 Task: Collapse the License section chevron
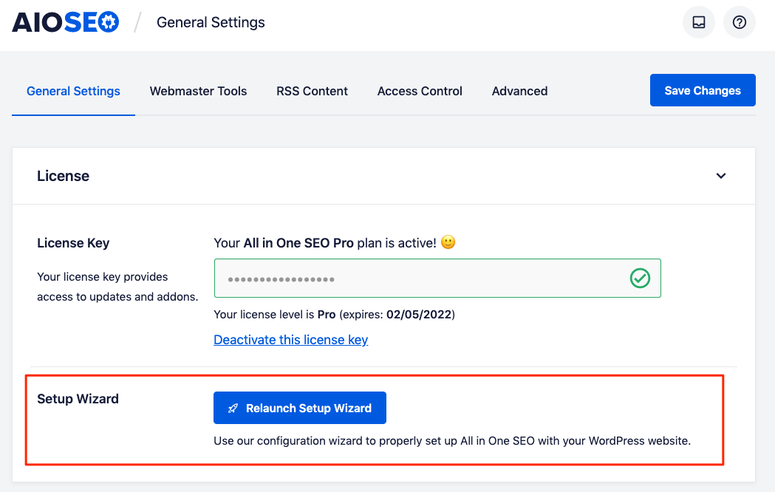(x=721, y=176)
